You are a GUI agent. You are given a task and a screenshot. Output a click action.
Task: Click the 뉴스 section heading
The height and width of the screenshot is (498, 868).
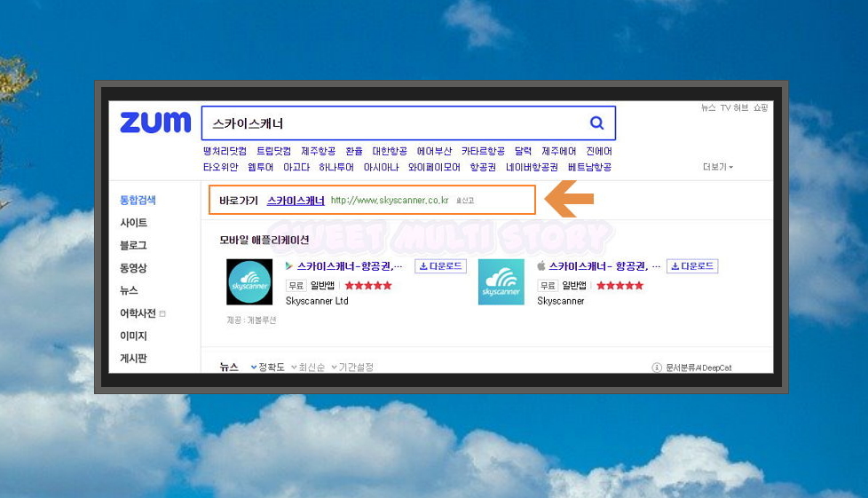tap(229, 367)
